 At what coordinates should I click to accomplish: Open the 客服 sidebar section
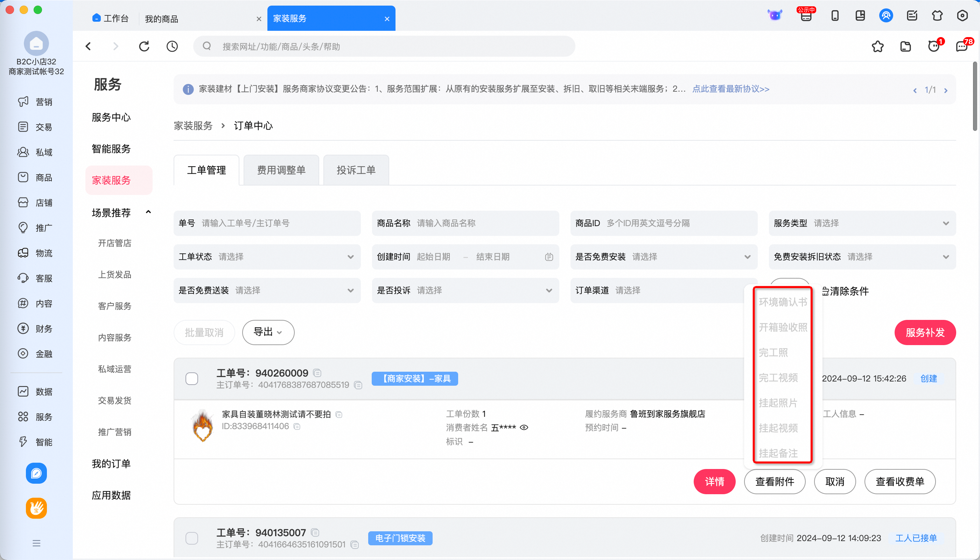pyautogui.click(x=35, y=278)
